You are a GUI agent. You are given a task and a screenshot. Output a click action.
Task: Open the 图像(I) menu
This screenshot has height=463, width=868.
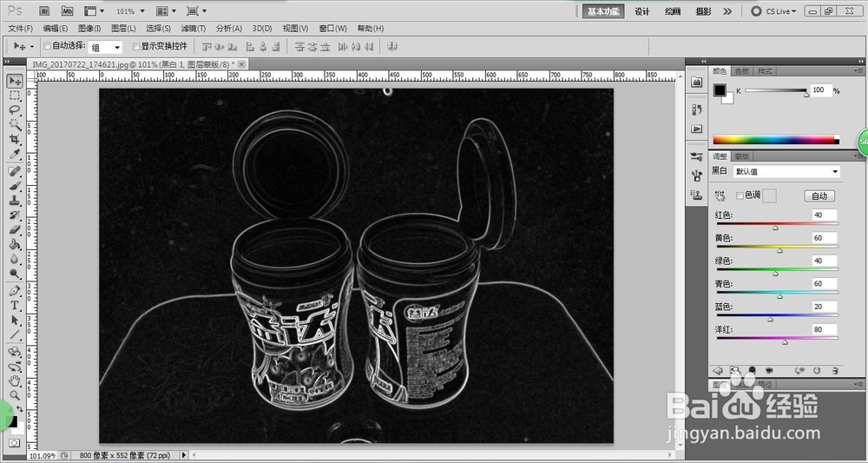(x=89, y=29)
